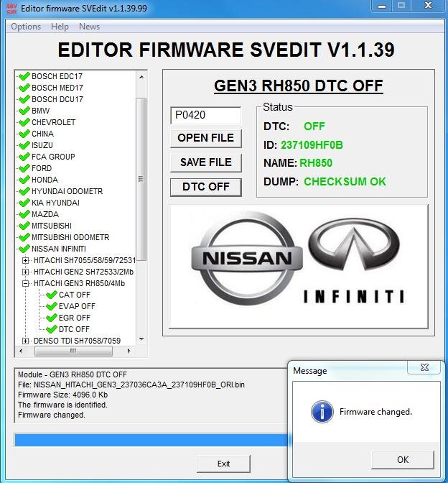This screenshot has height=483, width=448.
Task: Select DTC OFF tree item under GEN3
Action: [74, 329]
